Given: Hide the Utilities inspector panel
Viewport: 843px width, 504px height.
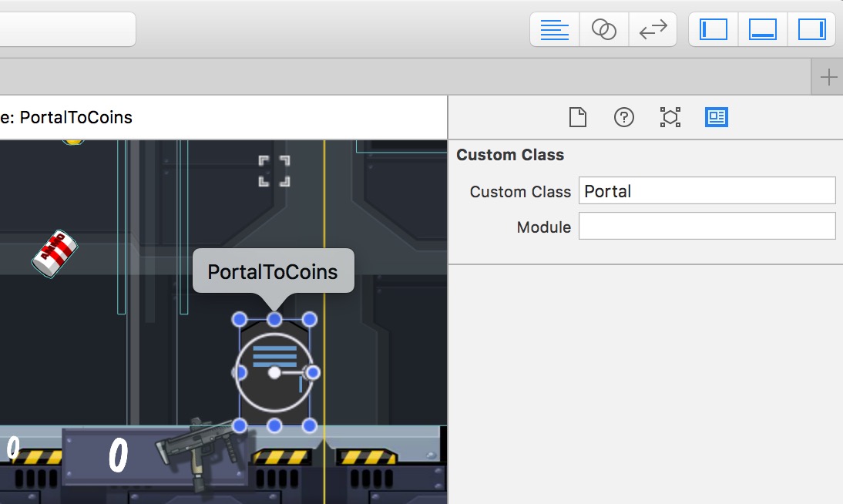Looking at the screenshot, I should click(x=811, y=29).
